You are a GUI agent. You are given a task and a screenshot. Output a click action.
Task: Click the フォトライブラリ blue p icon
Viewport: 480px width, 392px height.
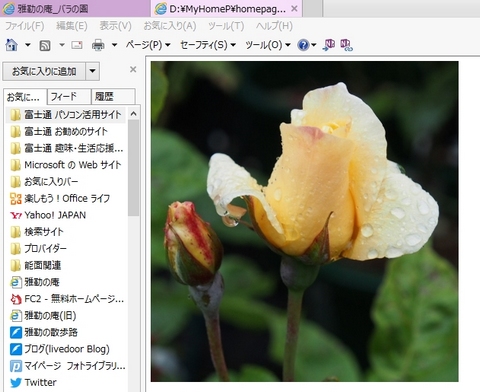(16, 366)
